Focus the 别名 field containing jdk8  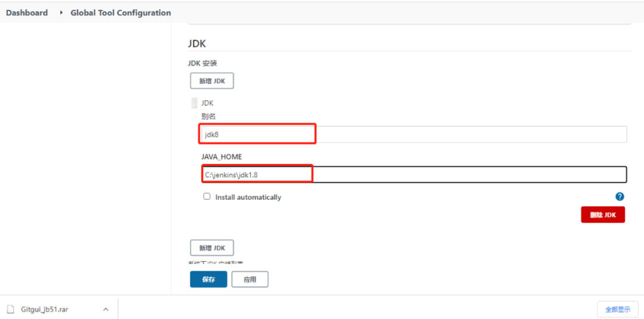413,134
